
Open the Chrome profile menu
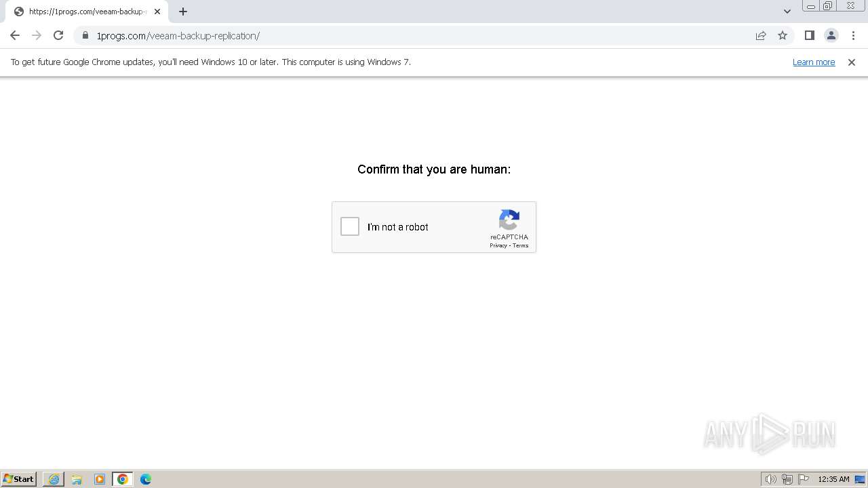click(x=831, y=35)
